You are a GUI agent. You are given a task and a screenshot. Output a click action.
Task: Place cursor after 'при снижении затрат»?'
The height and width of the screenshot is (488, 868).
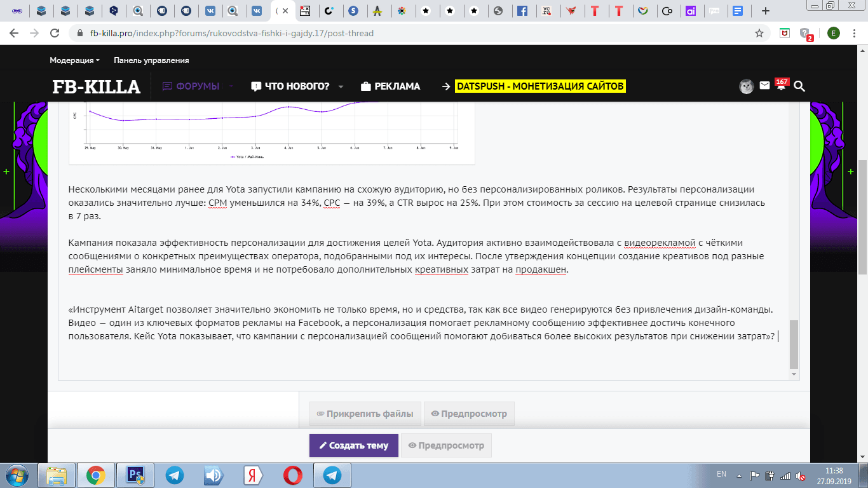(x=776, y=337)
